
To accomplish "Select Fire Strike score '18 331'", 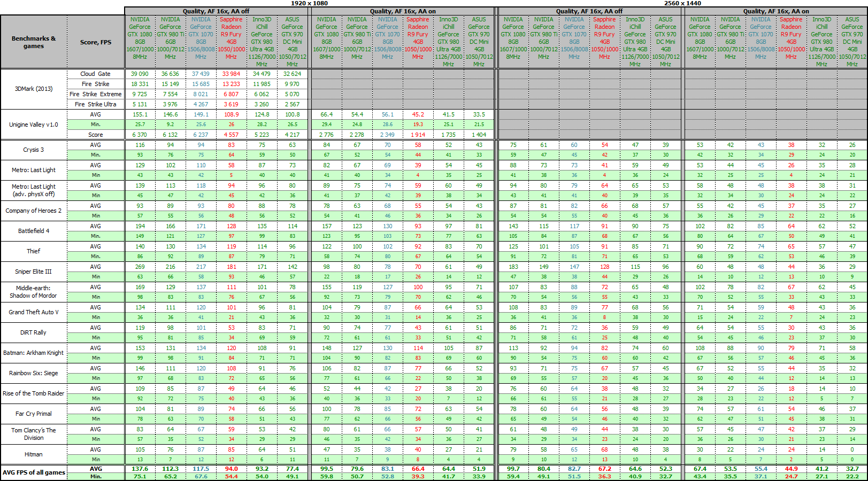I will point(140,84).
